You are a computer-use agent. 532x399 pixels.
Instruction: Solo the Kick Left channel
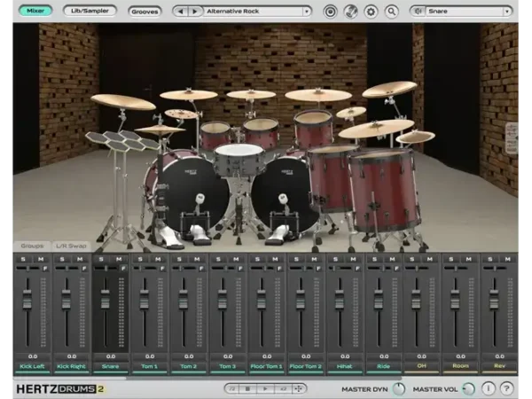click(x=23, y=259)
